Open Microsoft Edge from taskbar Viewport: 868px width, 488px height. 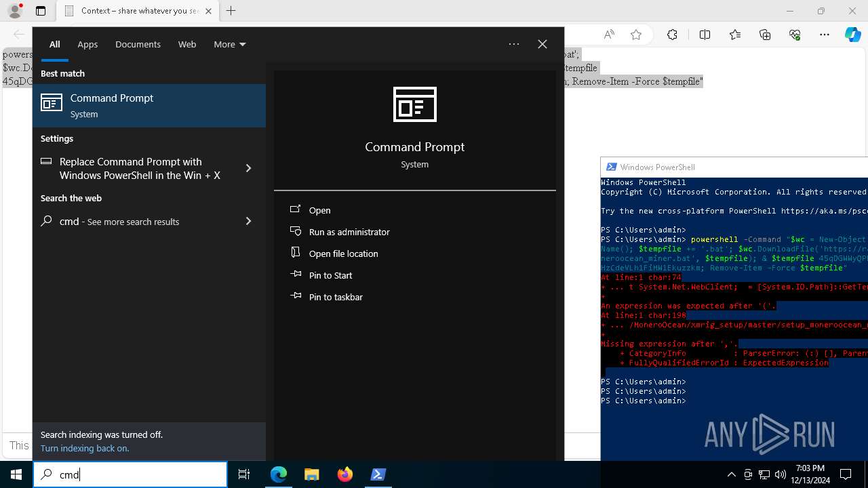(x=279, y=474)
